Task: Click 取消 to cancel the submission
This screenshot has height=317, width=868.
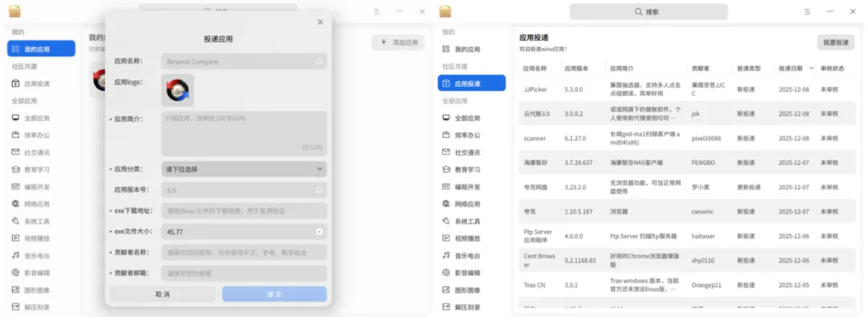Action: click(162, 294)
